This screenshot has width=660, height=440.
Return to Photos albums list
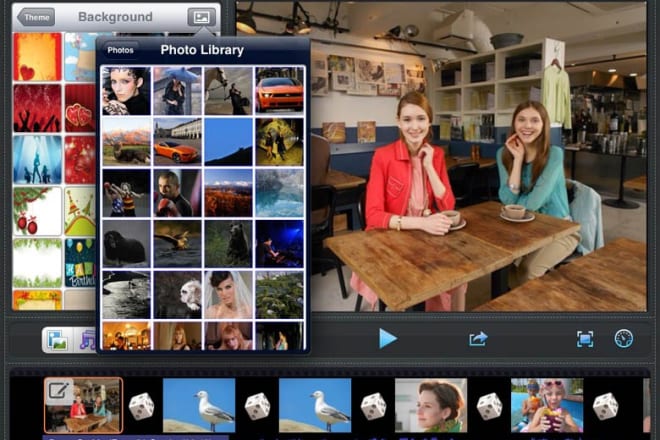click(x=120, y=50)
